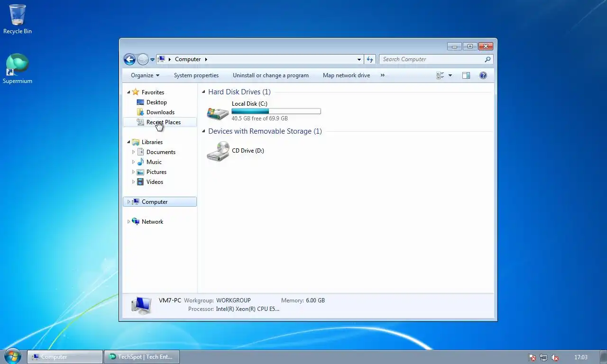Open the Windows Start menu
The height and width of the screenshot is (364, 607).
point(12,356)
